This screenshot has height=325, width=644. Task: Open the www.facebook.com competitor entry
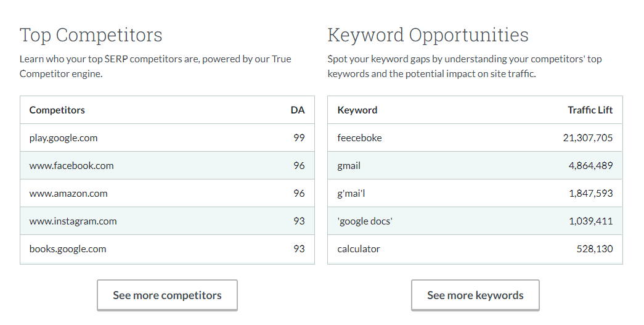(x=71, y=166)
